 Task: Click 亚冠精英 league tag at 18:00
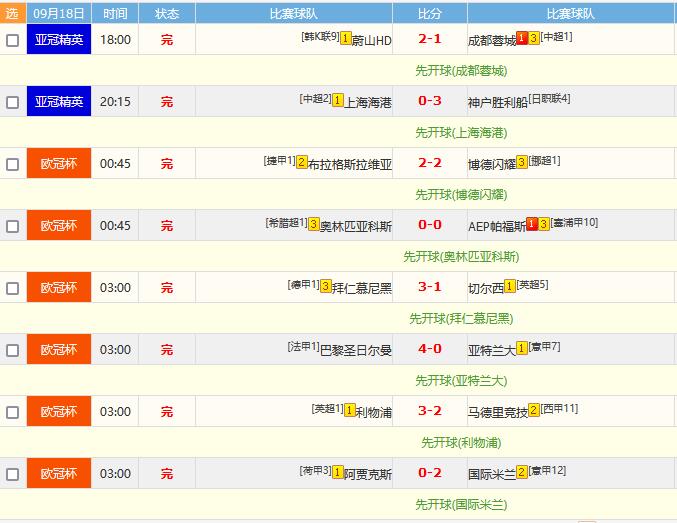point(59,39)
